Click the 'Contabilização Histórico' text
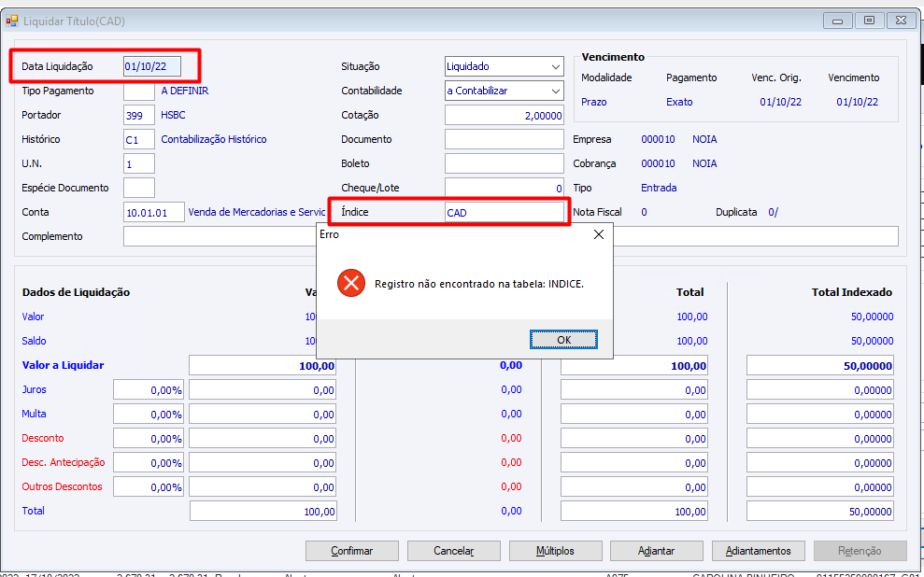Screen dimensions: 924x577 point(214,139)
